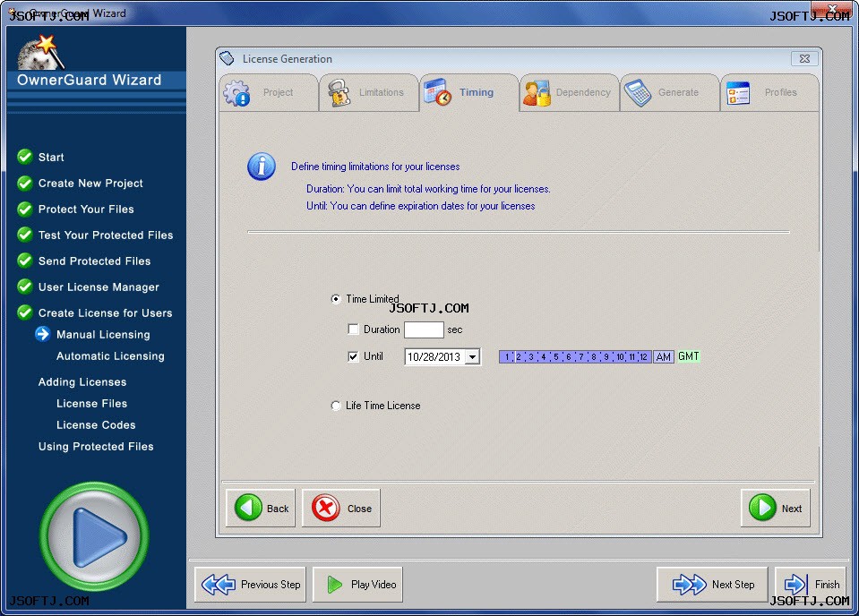Image resolution: width=859 pixels, height=616 pixels.
Task: Click the blue info icon
Action: [262, 167]
